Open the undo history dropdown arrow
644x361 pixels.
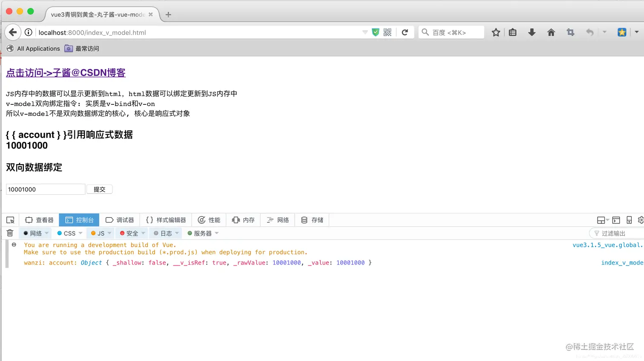604,32
